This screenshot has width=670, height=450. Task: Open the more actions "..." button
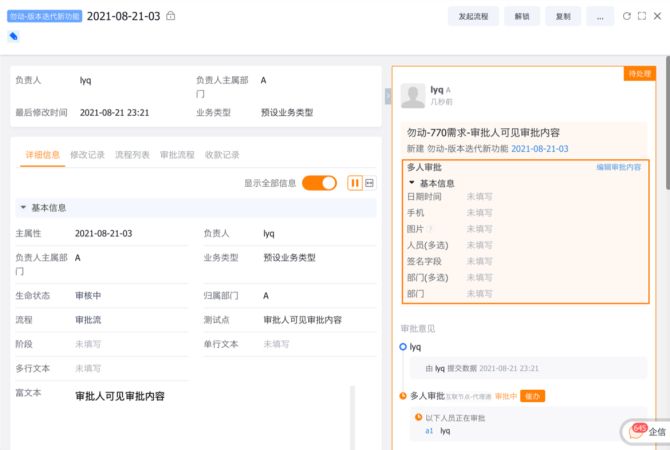(599, 16)
